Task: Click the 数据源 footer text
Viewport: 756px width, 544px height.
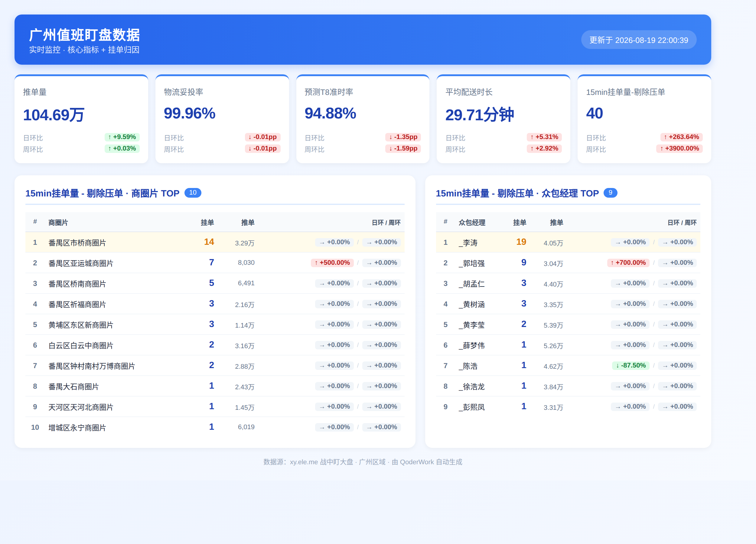Action: 363,462
